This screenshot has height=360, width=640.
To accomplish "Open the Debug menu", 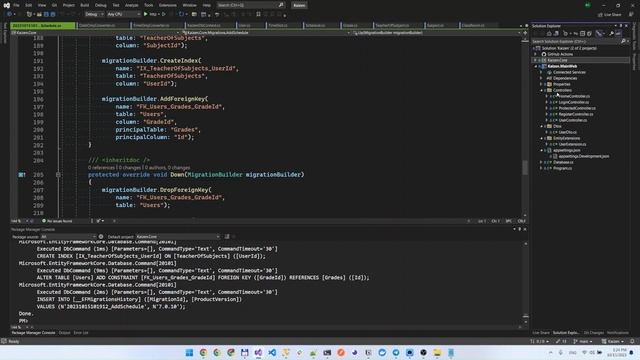I will point(100,5).
